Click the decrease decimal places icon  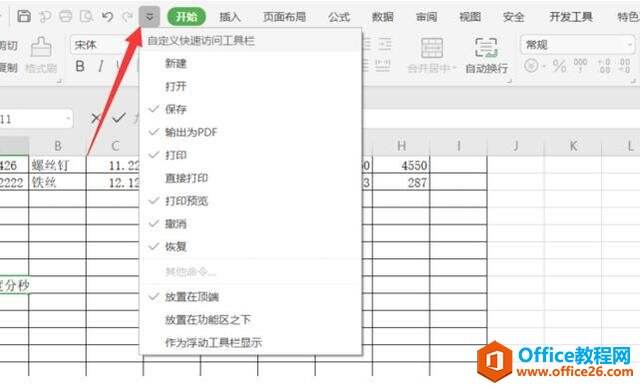click(x=624, y=65)
